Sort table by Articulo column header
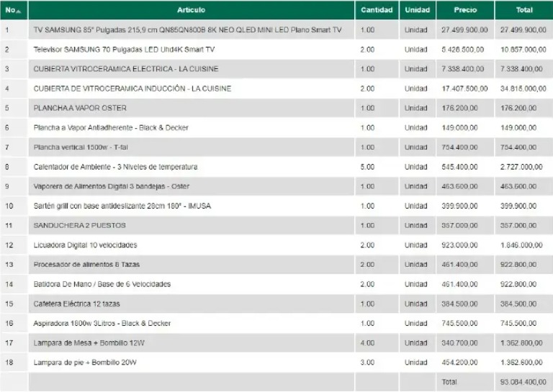The image size is (553, 392). (x=191, y=10)
